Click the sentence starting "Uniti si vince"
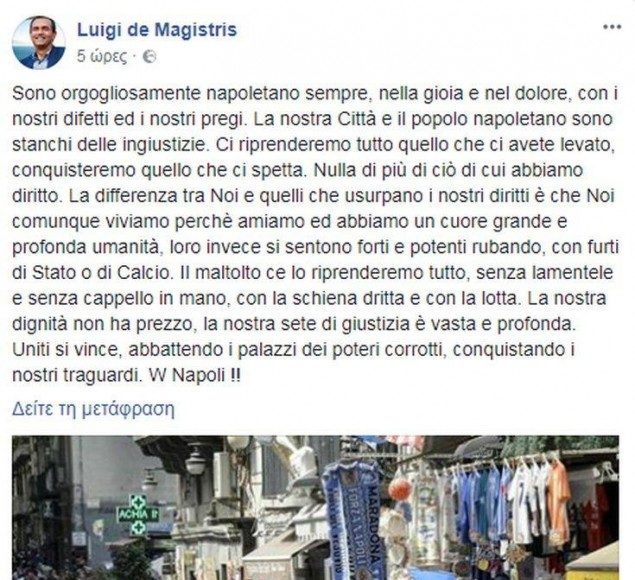Screen dimensions: 635x580 click(x=294, y=363)
